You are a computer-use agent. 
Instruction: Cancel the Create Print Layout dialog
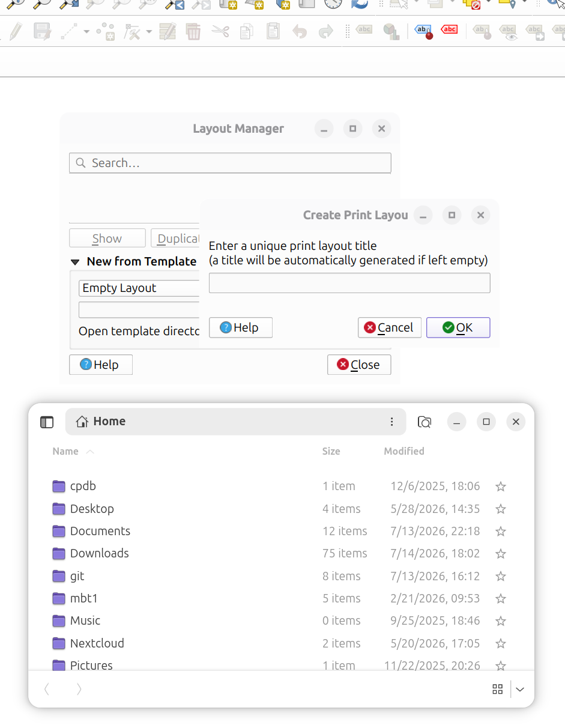coord(390,327)
